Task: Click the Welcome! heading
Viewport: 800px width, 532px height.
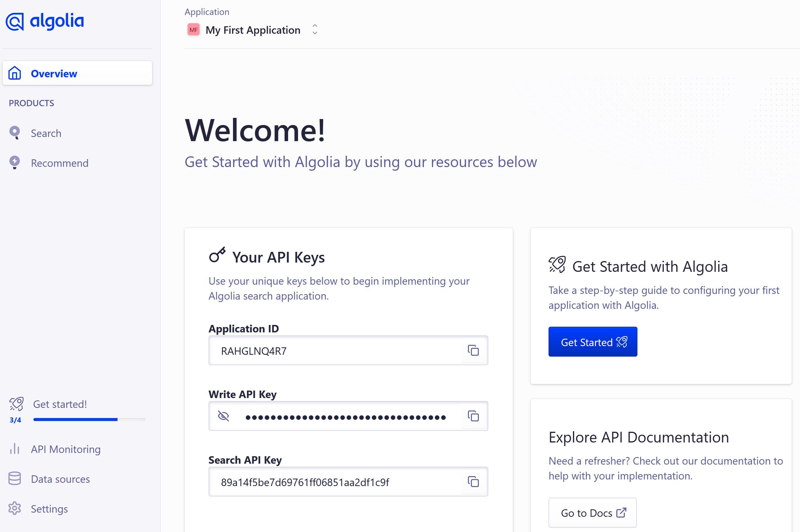Action: [255, 130]
